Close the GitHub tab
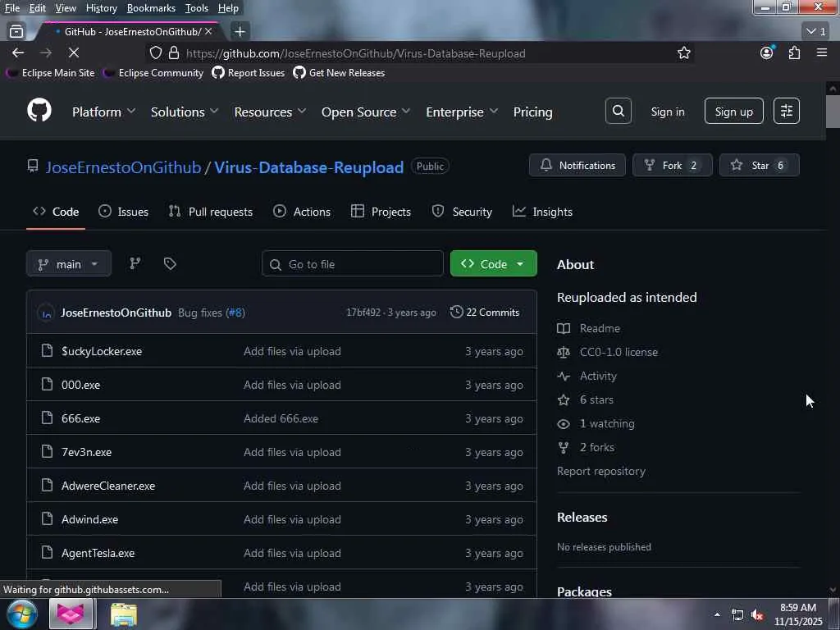 click(x=208, y=32)
